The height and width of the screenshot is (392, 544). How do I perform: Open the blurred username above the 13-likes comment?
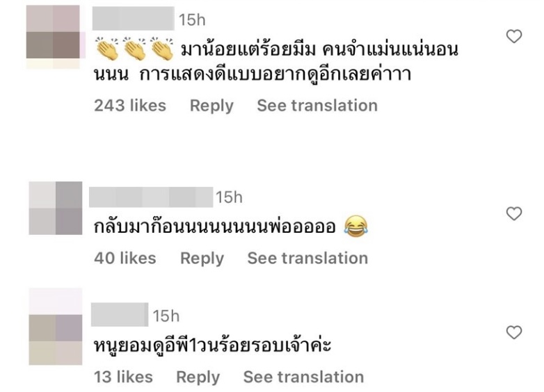[x=120, y=315]
